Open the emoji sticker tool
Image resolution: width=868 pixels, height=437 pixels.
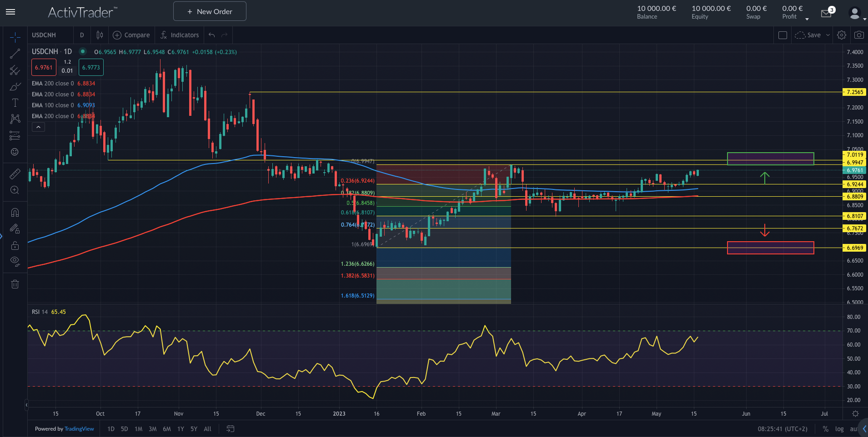(15, 152)
